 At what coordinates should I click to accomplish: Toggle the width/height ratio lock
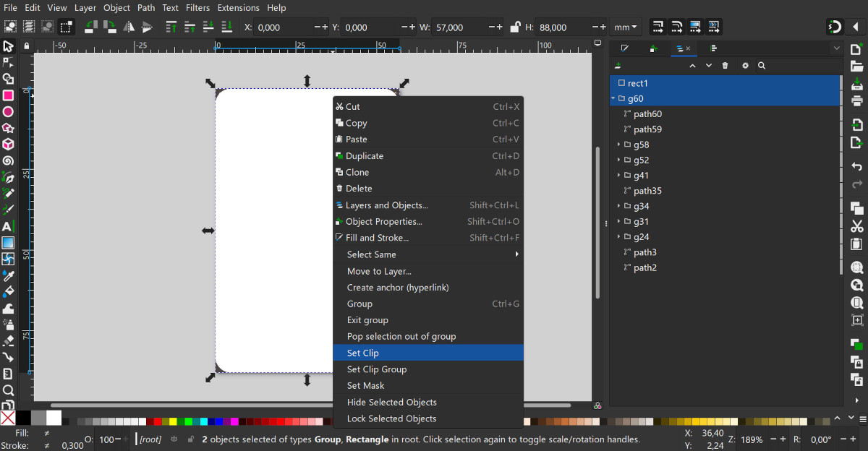click(x=514, y=27)
